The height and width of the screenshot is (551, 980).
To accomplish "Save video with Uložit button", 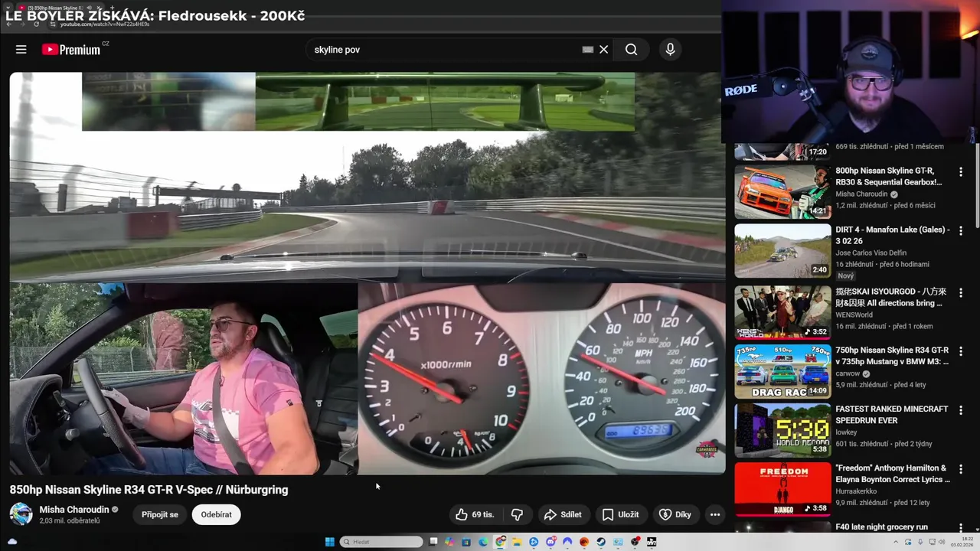I will (x=620, y=514).
